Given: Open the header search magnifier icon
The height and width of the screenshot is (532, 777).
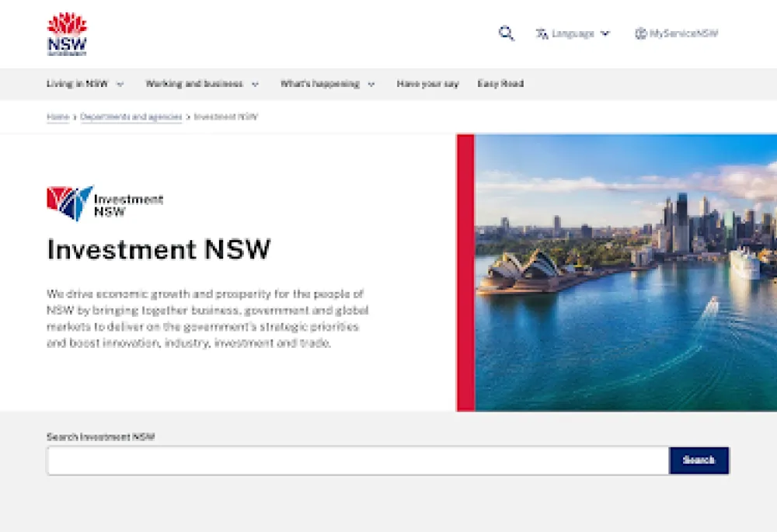Looking at the screenshot, I should coord(507,33).
